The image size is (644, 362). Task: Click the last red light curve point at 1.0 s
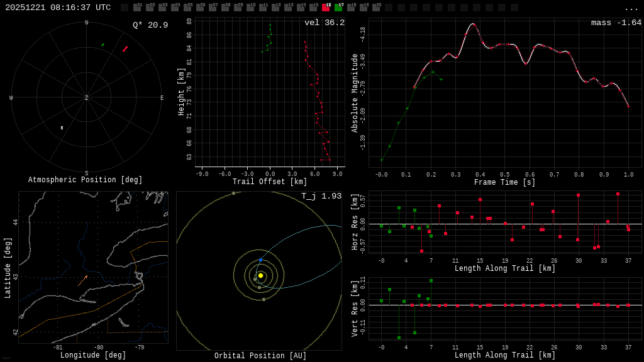coord(628,106)
